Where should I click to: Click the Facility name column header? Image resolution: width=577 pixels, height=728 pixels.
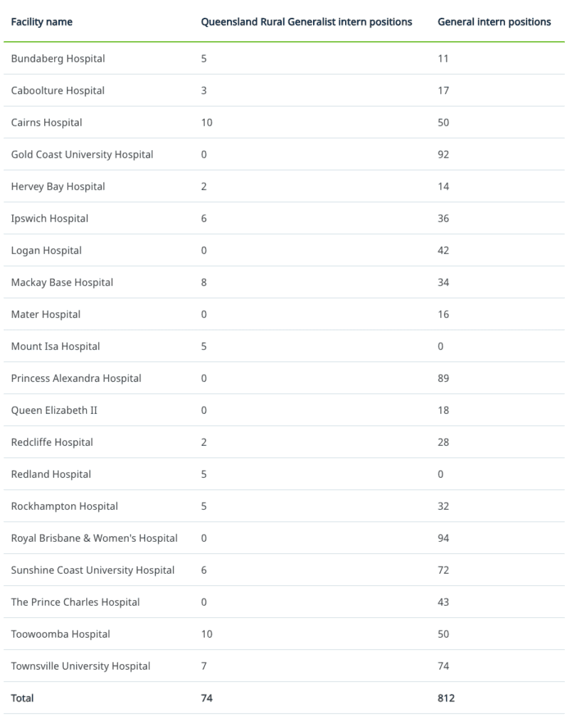(x=41, y=22)
